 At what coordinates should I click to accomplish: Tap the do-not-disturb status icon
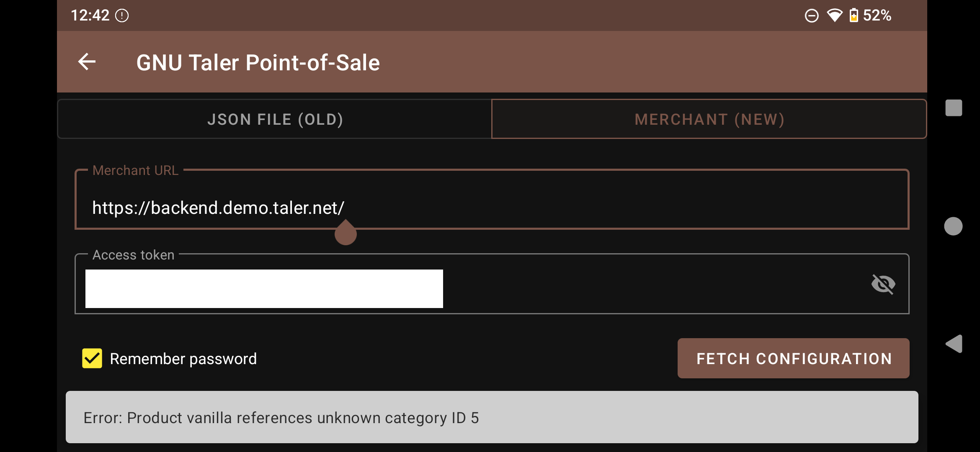(x=812, y=15)
